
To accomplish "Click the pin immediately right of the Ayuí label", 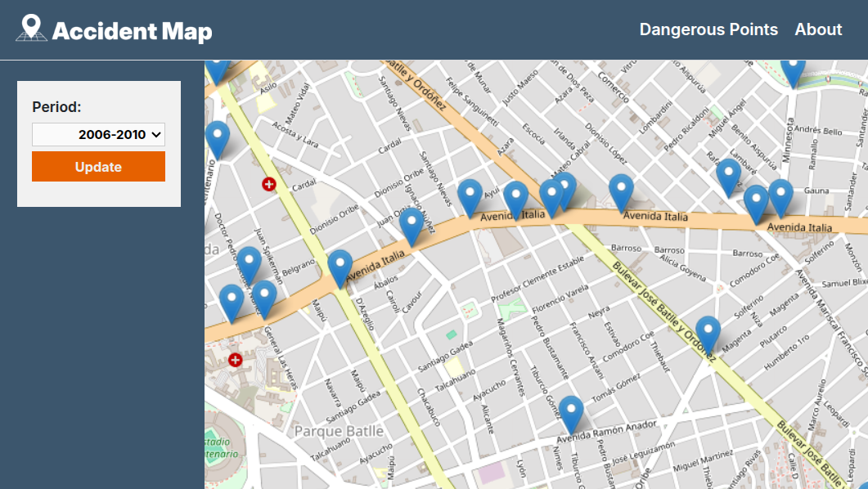I will [x=516, y=200].
